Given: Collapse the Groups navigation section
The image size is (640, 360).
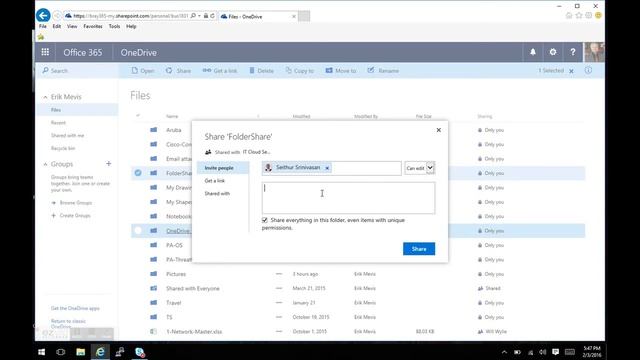Looking at the screenshot, I should (x=45, y=164).
